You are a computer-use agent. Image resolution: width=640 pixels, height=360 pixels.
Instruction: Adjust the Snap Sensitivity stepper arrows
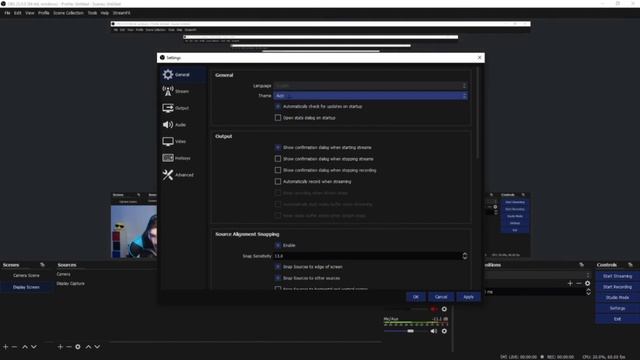(x=464, y=256)
